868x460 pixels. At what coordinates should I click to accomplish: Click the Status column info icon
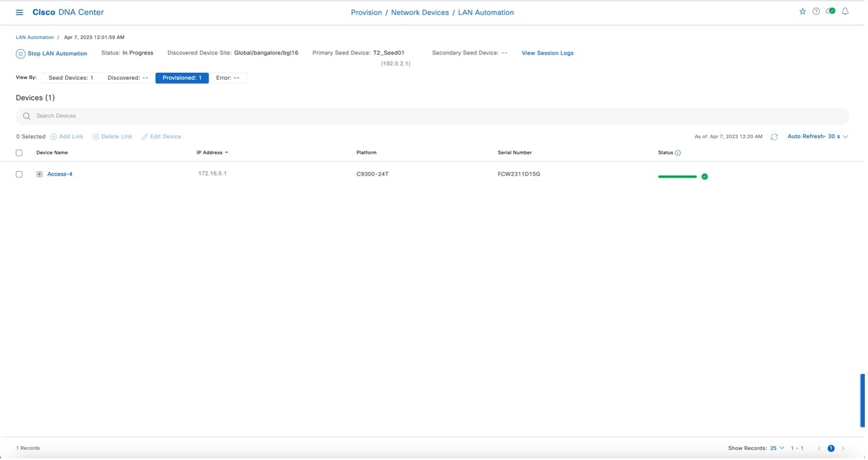[x=680, y=153]
